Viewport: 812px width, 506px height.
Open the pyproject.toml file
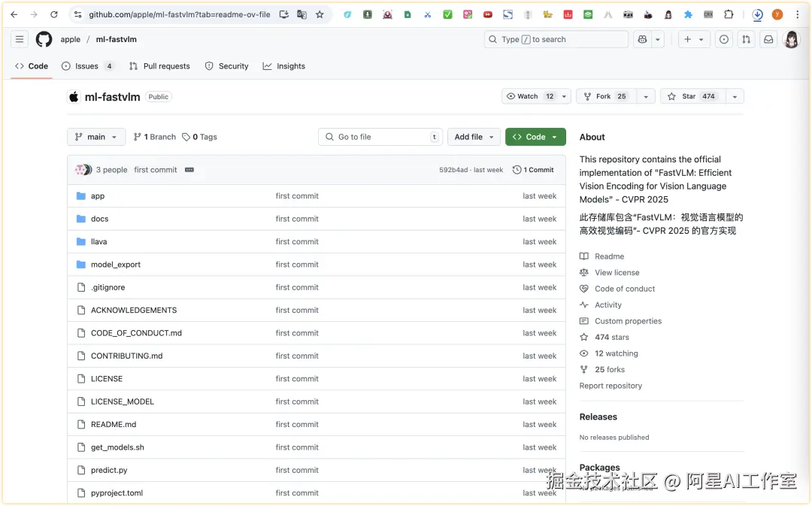117,493
